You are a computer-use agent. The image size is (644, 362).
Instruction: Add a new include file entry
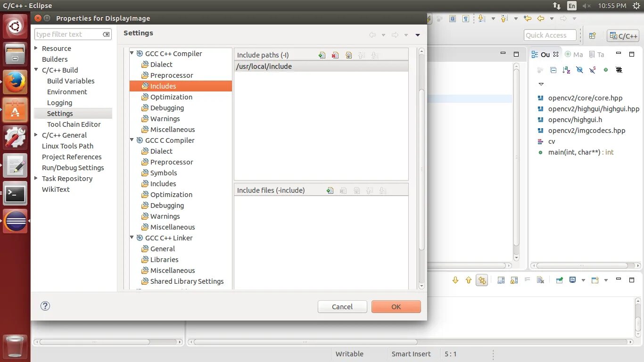(330, 190)
